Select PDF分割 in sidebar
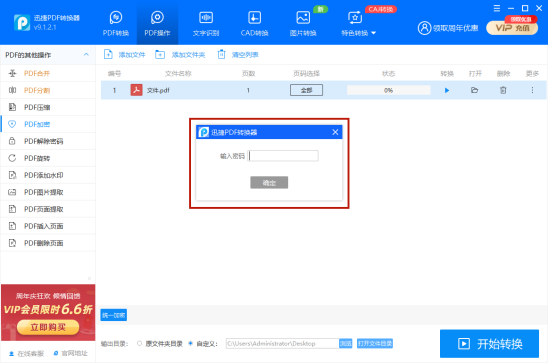The image size is (549, 364). (x=48, y=90)
